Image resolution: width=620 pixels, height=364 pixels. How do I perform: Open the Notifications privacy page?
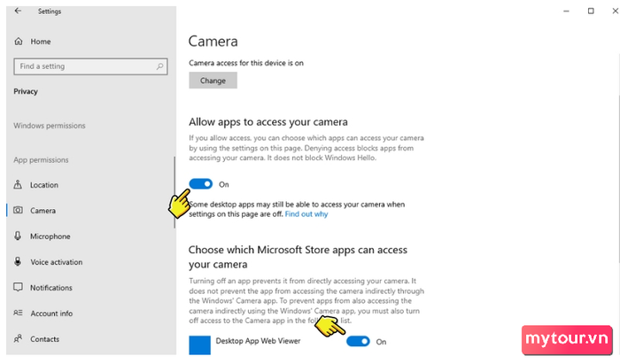point(51,288)
